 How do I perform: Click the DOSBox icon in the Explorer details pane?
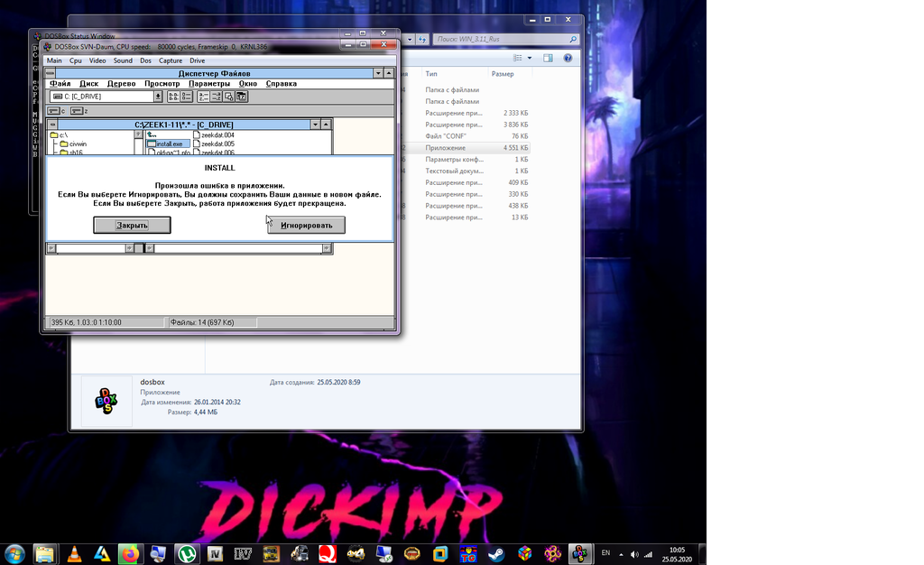click(x=106, y=402)
